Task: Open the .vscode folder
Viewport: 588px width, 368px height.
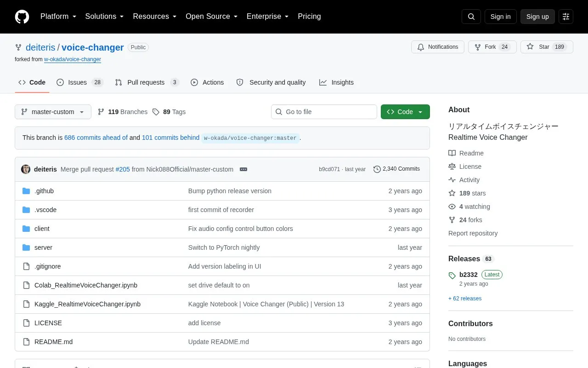Action: (x=45, y=210)
